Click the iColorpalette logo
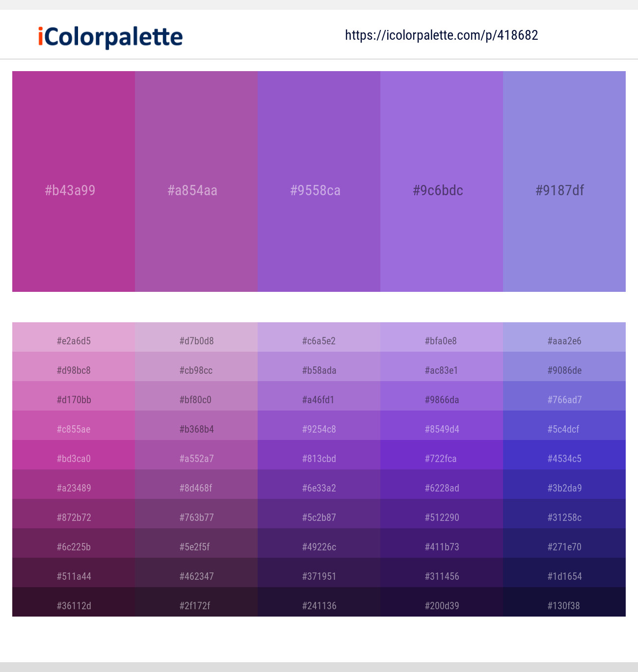This screenshot has width=638, height=672. pyautogui.click(x=110, y=37)
